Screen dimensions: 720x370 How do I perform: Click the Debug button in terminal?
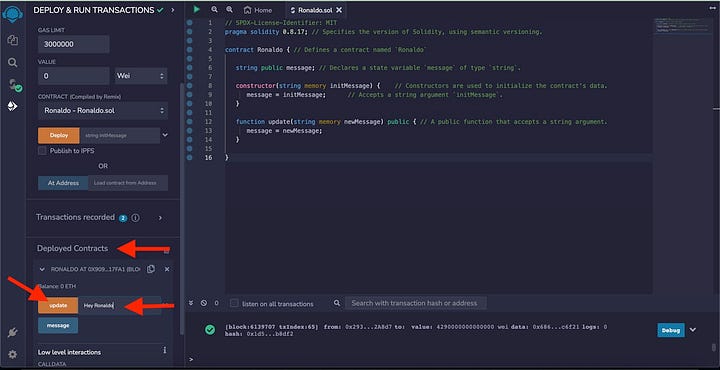coord(671,330)
